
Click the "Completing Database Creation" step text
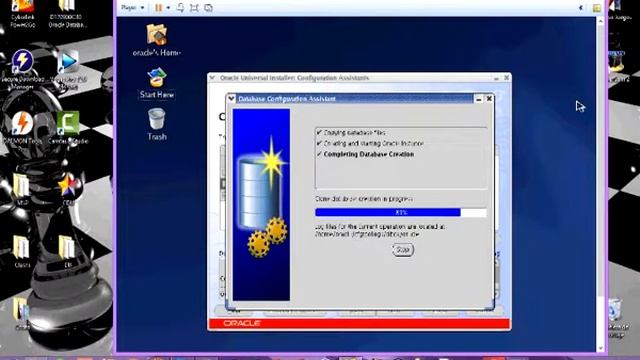369,154
